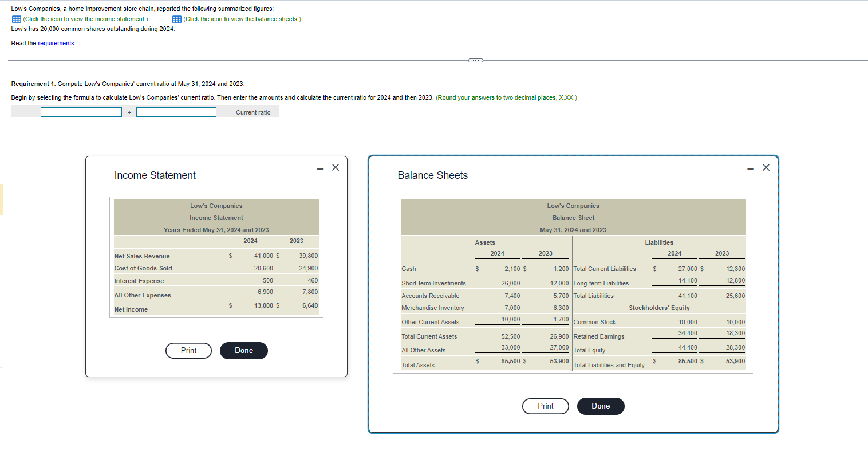868x451 pixels.
Task: Click the Total Equity label
Action: pyautogui.click(x=589, y=350)
